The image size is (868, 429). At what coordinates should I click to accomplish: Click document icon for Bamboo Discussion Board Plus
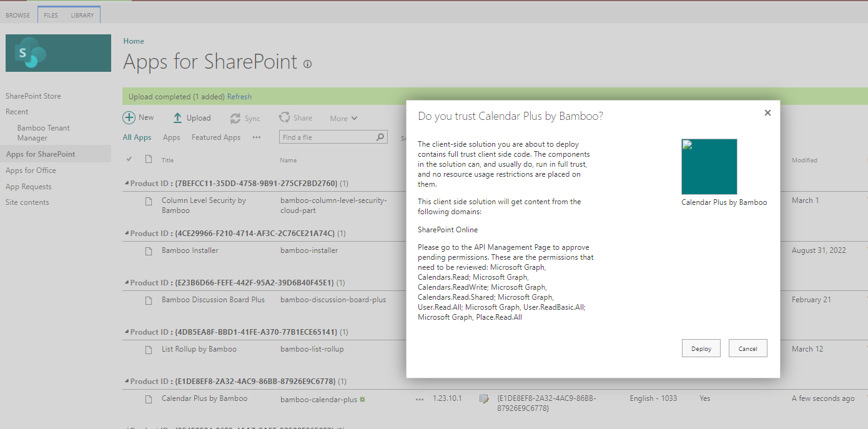coord(149,300)
